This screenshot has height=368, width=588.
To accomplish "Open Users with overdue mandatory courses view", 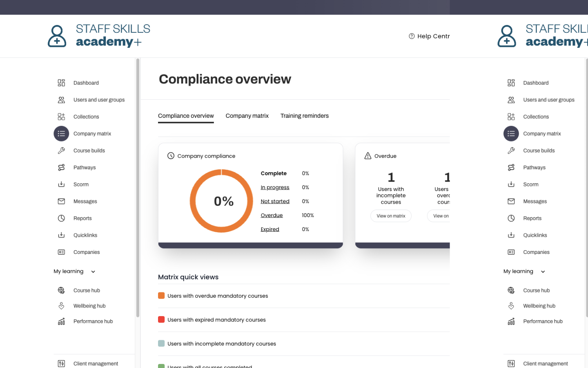I will [x=218, y=296].
